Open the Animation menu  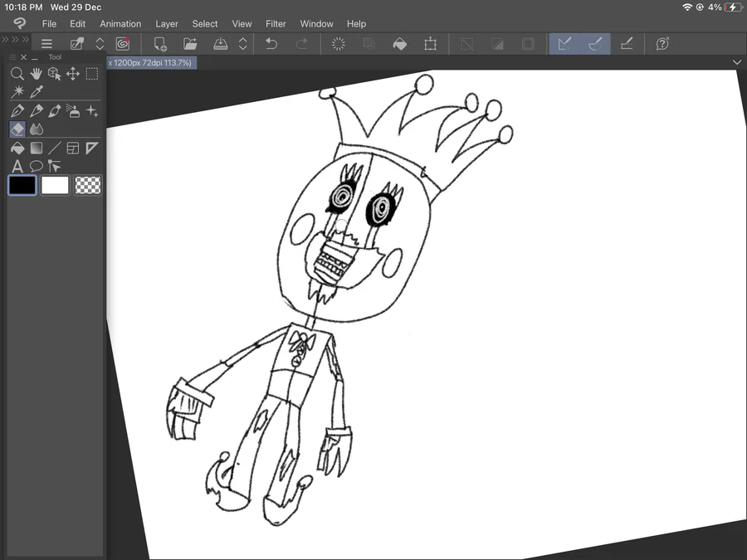pyautogui.click(x=120, y=24)
